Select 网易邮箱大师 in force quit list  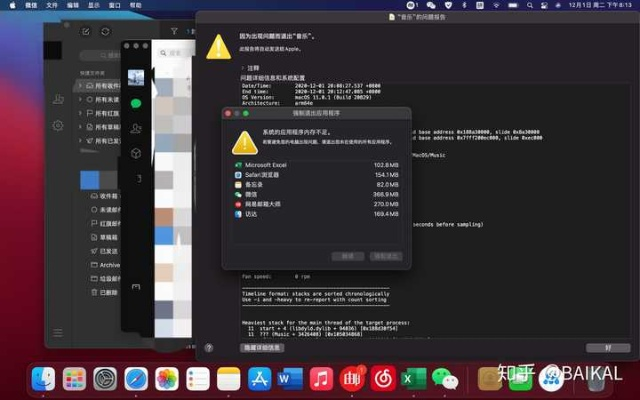[x=268, y=203]
